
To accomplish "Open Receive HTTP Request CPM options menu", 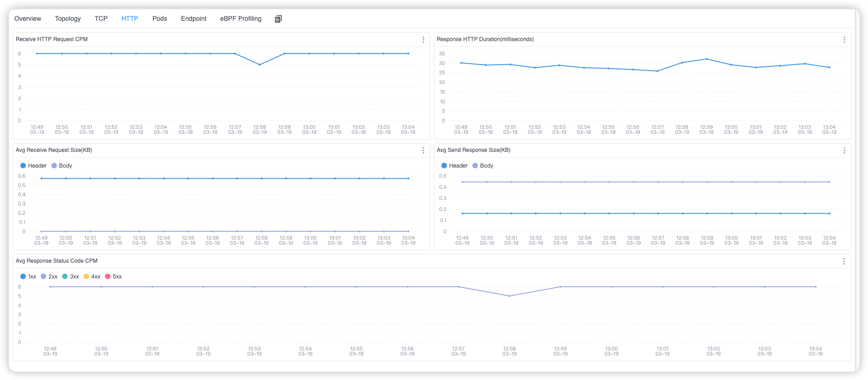I will [423, 40].
